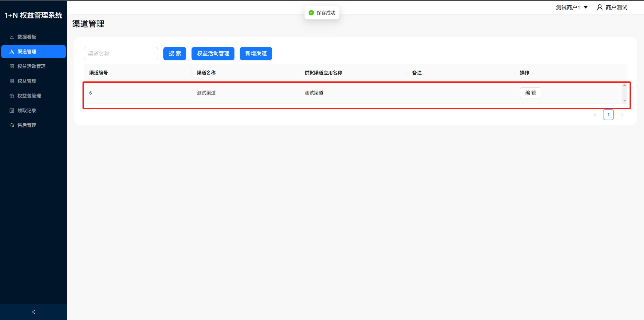Viewport: 644px width, 320px height.
Task: Click the blue 权益活动管理 button in toolbar
Action: [x=213, y=54]
